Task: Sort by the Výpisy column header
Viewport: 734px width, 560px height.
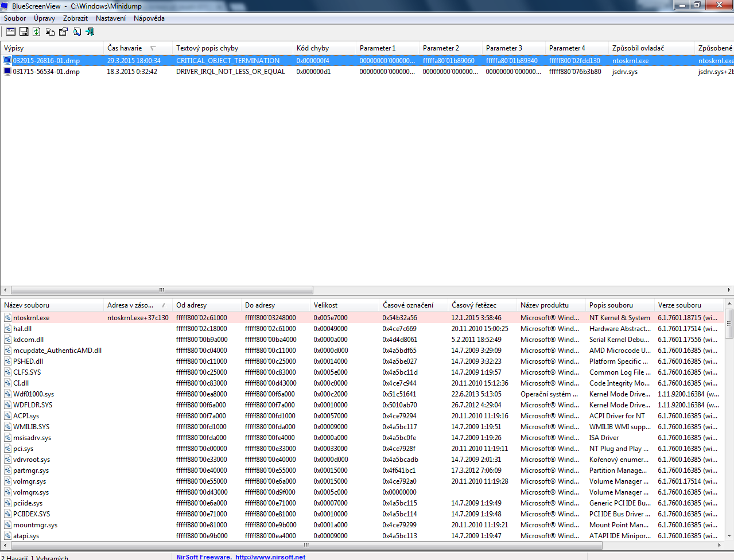Action: 52,48
